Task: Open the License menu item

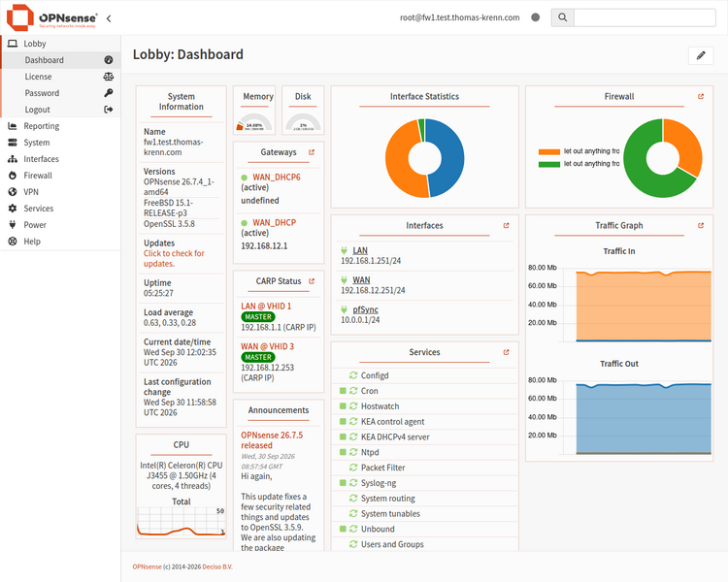Action: click(x=60, y=77)
